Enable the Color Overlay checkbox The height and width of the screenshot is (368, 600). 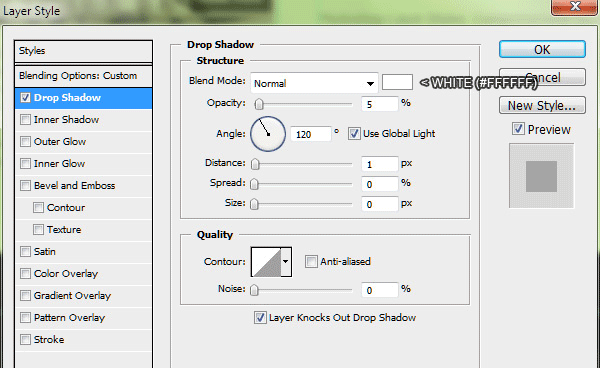(25, 274)
